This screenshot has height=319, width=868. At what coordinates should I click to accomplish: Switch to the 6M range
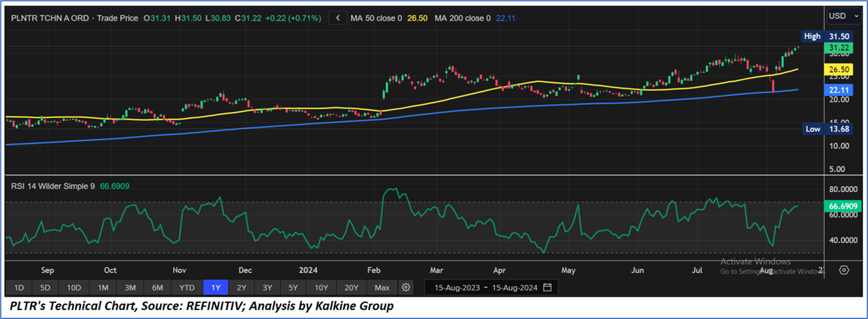(157, 287)
